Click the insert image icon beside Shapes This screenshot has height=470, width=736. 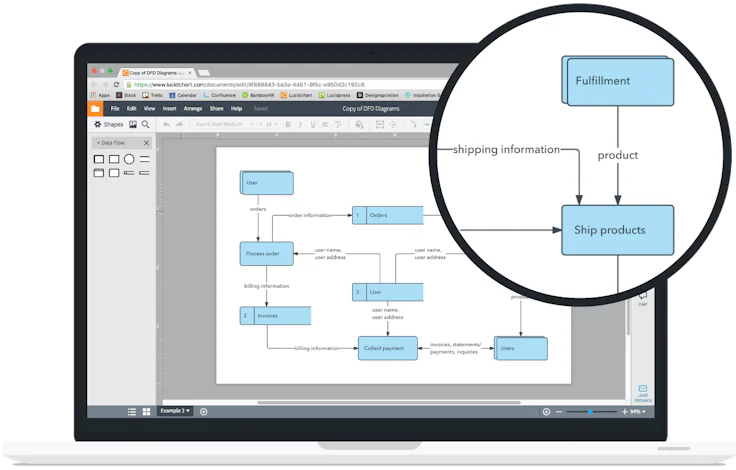coord(133,124)
